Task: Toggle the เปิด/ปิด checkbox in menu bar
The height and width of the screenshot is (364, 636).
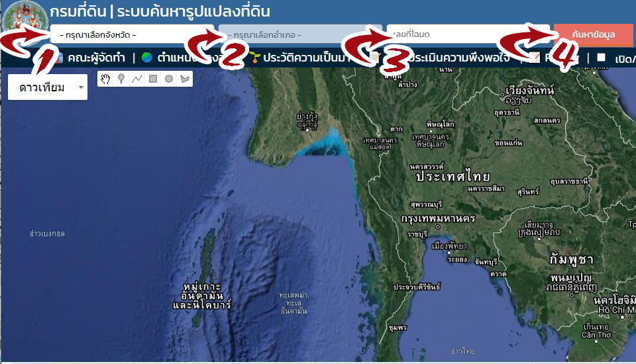Action: coord(601,58)
